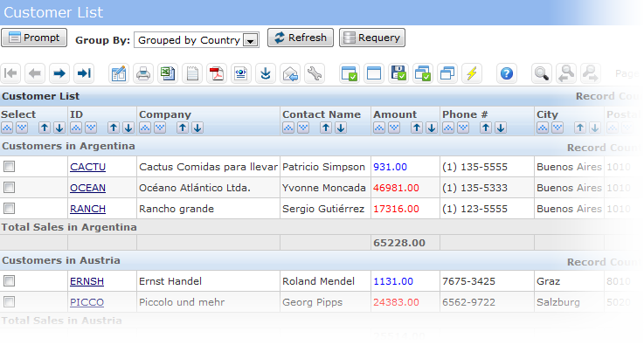Viewport: 644px width, 345px height.
Task: Open the wrench settings icon
Action: click(315, 73)
